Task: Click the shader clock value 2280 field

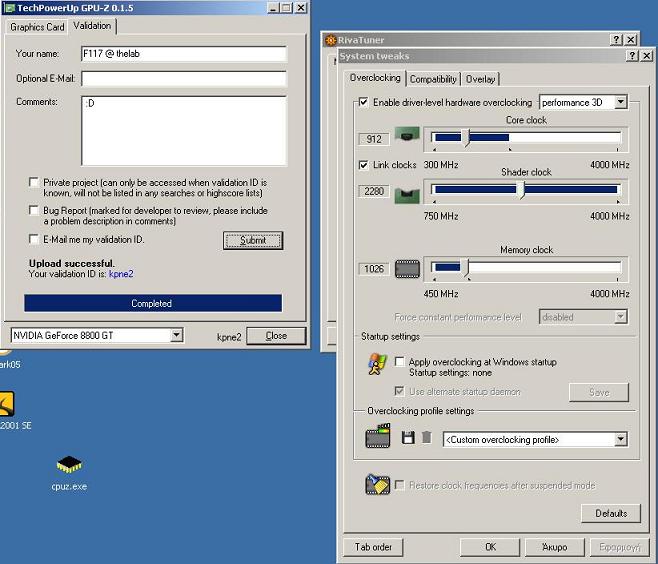Action: click(x=373, y=191)
